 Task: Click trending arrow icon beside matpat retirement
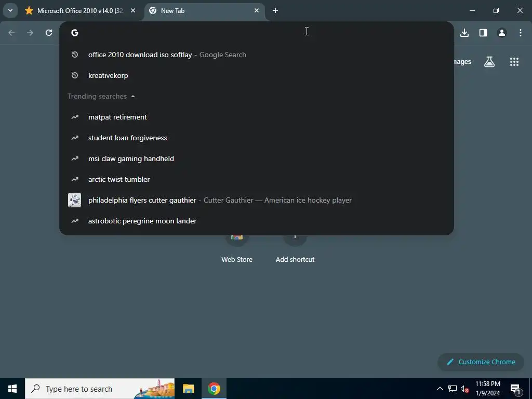(75, 117)
